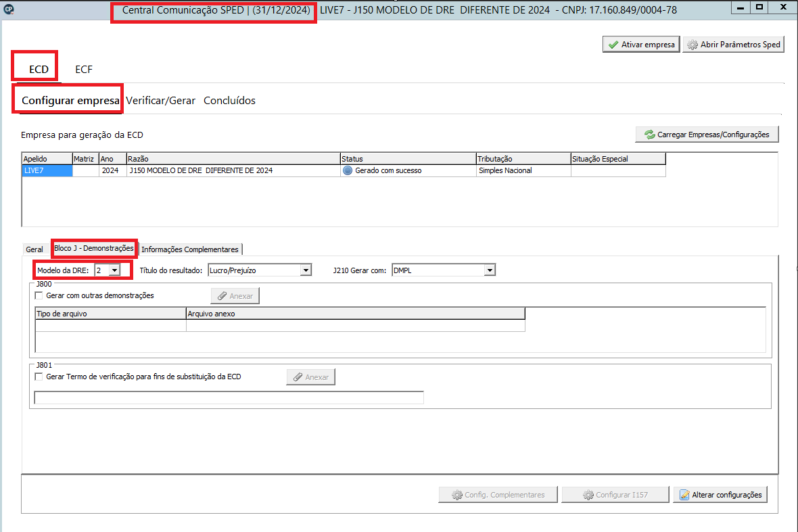Select the LIVE7 company row
This screenshot has height=532, width=798.
click(344, 171)
